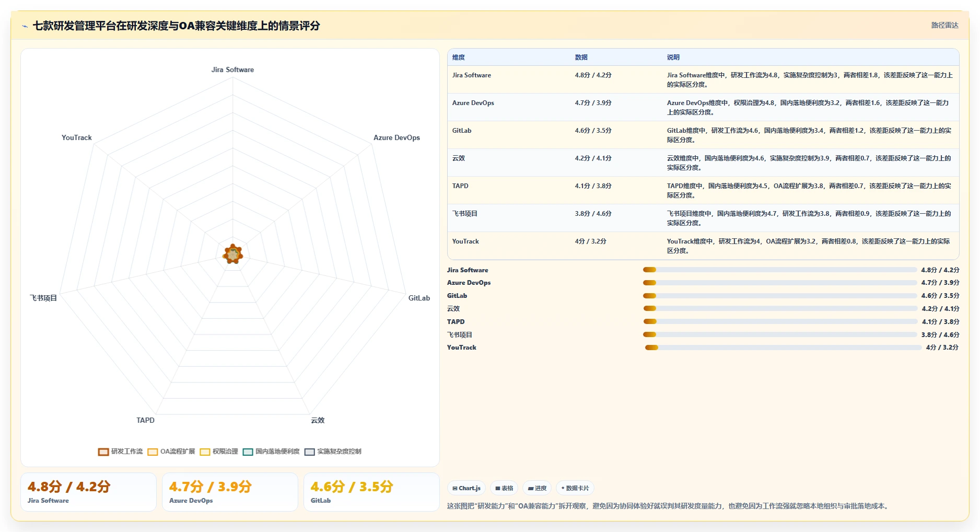Open the Jira Software 4.8分 data card
980x532 pixels.
(88, 492)
